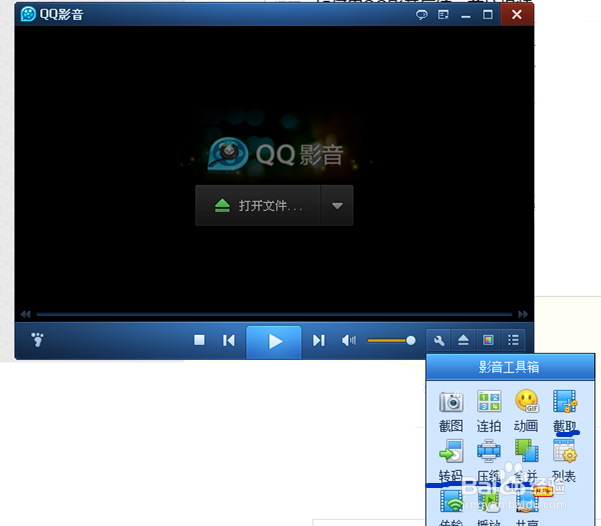
Task: Start playback with the Play button
Action: pos(274,341)
